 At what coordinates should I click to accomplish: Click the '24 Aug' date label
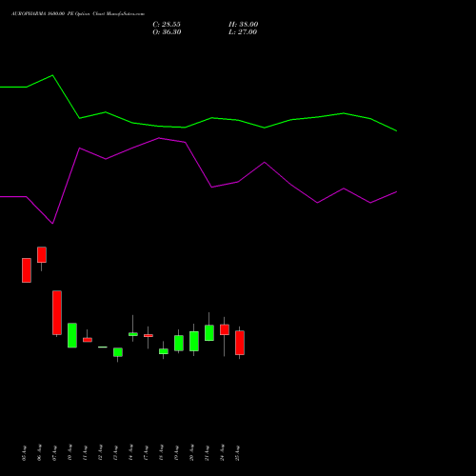pyautogui.click(x=223, y=453)
